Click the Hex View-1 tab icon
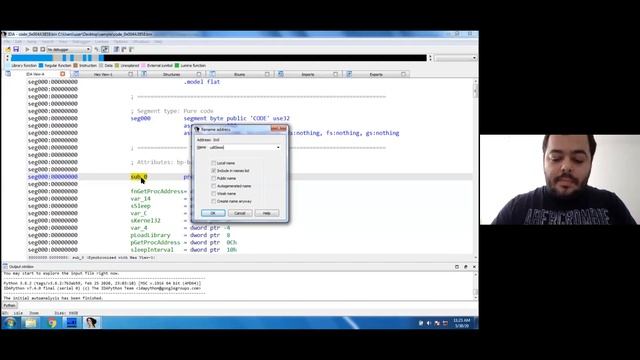640x360 pixels. click(x=76, y=74)
